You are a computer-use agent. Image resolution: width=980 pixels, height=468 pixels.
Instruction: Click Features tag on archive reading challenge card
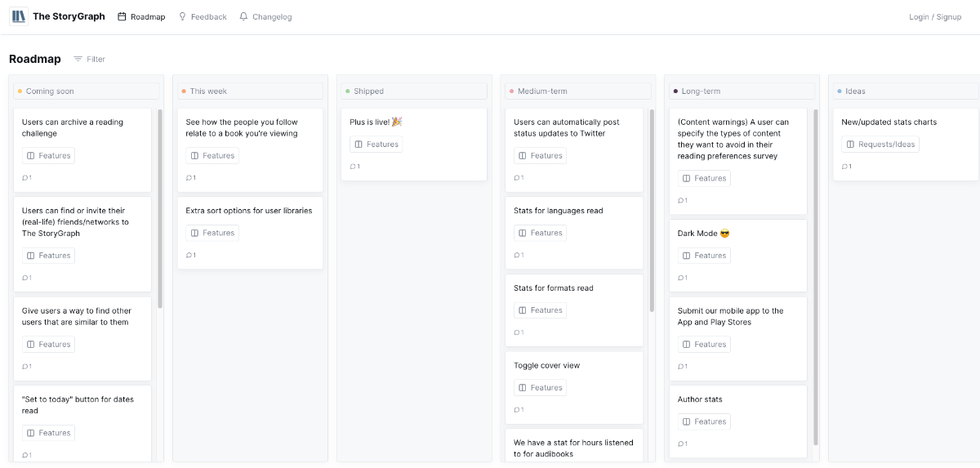[48, 156]
